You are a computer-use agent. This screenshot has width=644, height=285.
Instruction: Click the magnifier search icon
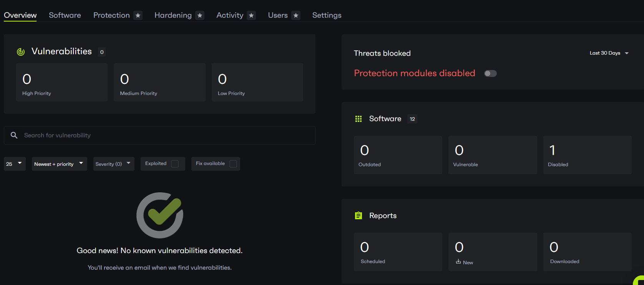[14, 135]
